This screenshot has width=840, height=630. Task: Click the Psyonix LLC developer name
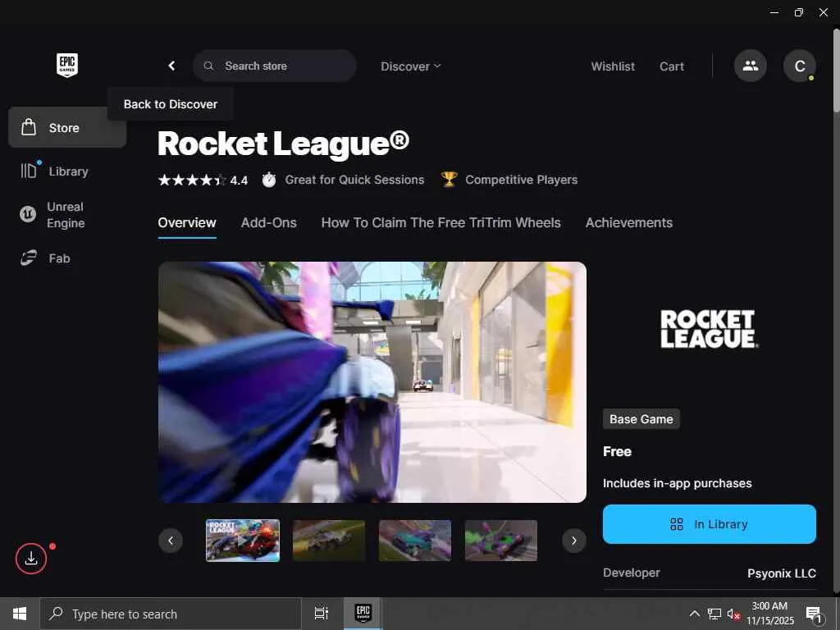pos(782,573)
